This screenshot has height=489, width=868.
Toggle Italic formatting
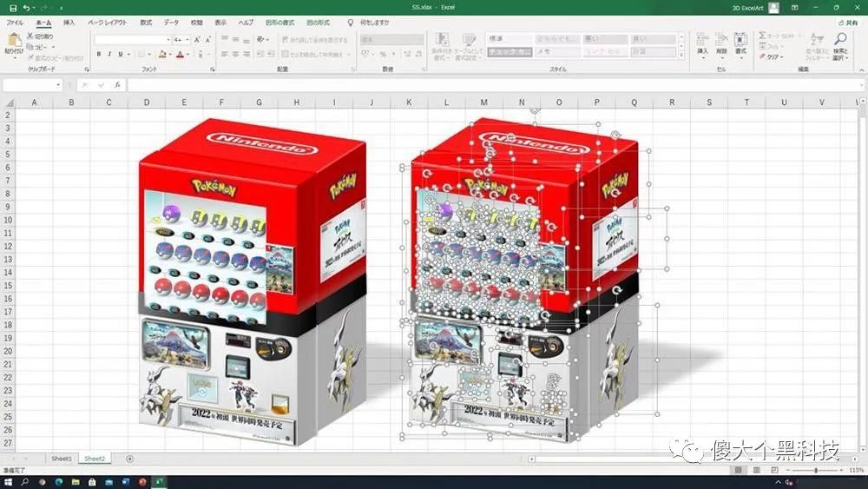pos(109,54)
